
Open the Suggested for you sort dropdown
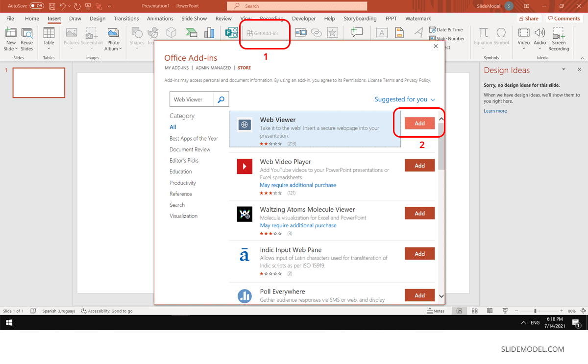click(x=405, y=99)
